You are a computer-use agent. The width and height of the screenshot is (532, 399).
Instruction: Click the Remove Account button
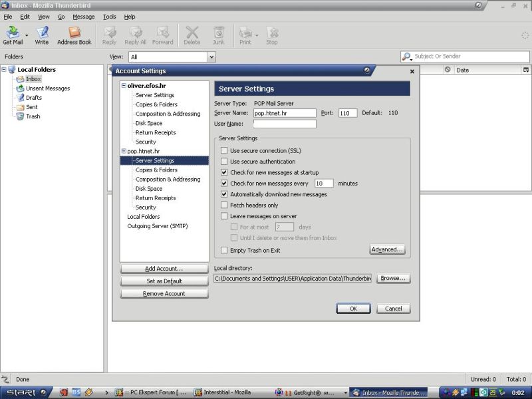click(164, 294)
